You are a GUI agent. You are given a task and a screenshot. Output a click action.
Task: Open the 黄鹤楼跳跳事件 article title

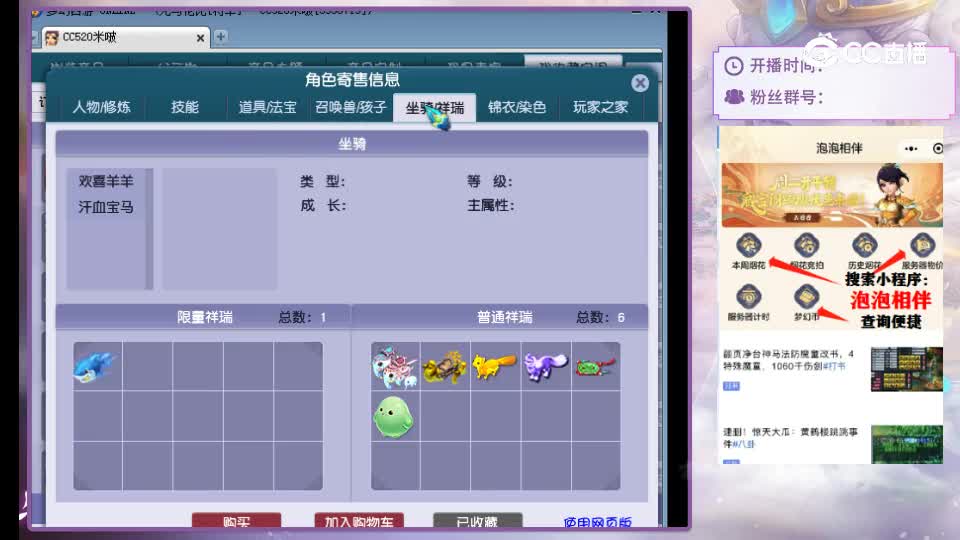790,438
